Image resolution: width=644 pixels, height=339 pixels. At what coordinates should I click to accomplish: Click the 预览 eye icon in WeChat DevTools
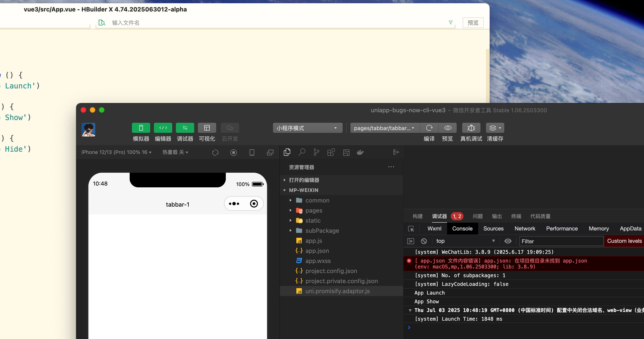pos(448,128)
